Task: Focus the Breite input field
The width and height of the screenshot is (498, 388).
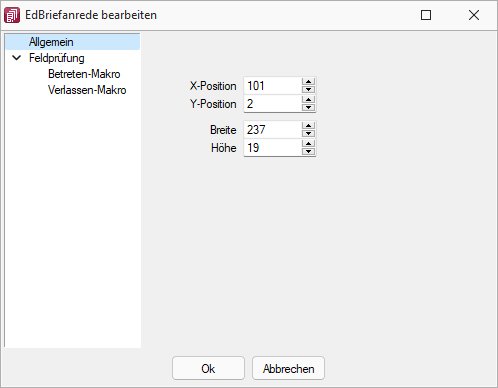Action: (x=273, y=130)
